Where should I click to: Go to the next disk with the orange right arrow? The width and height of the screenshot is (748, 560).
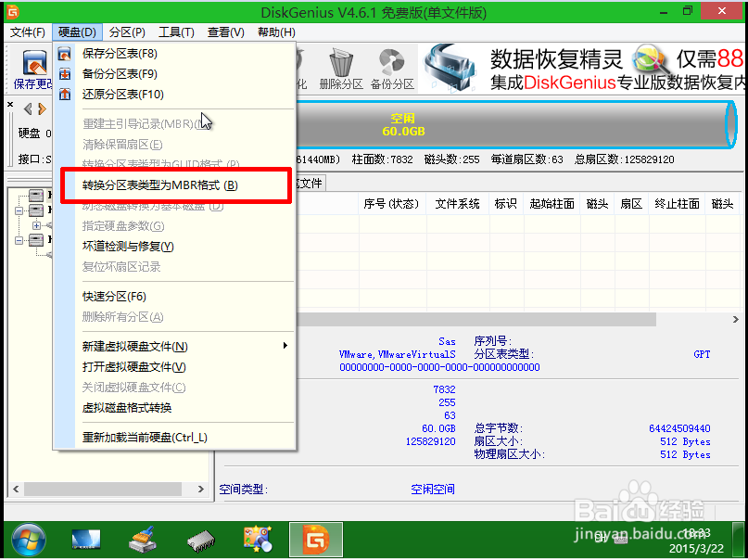(x=43, y=109)
